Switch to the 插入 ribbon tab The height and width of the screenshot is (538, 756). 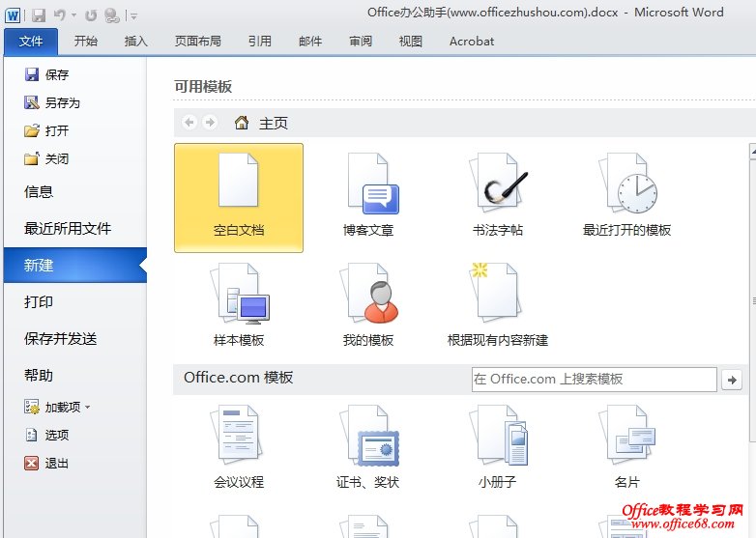tap(136, 42)
